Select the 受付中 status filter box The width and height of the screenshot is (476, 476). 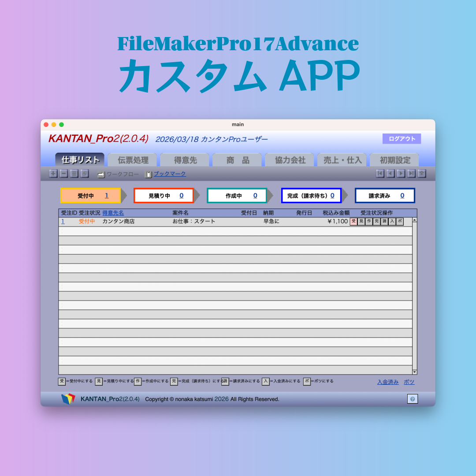90,196
